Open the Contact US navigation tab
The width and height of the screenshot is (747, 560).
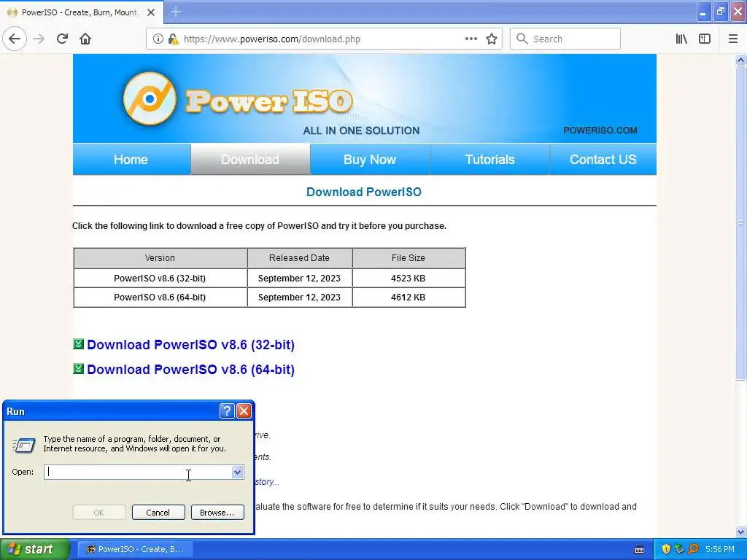point(603,160)
